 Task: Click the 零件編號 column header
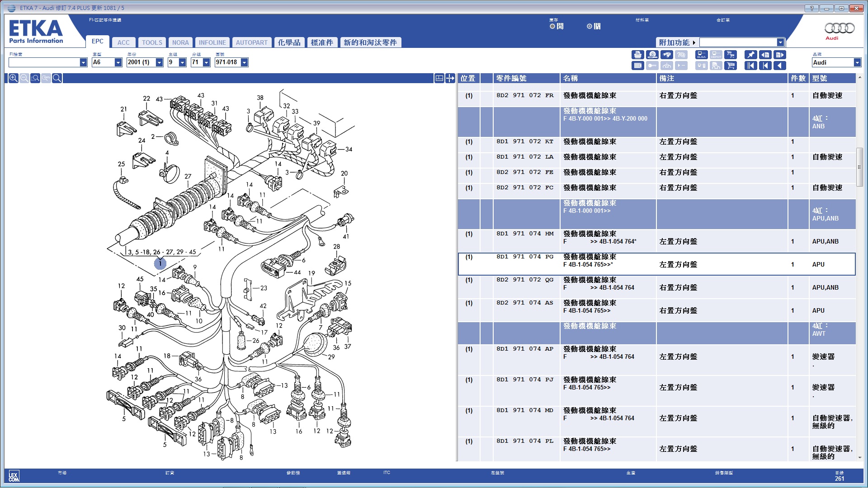coord(526,78)
